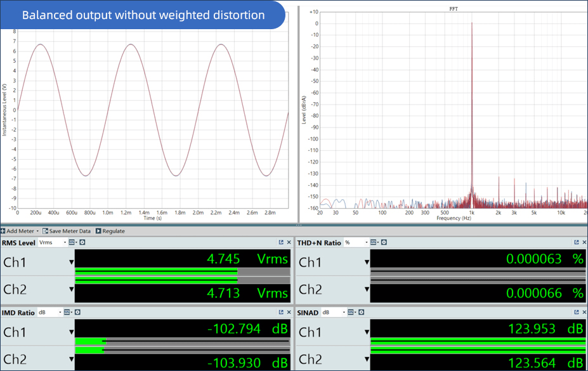
Task: Click the Add Meter plus icon
Action: 3,231
